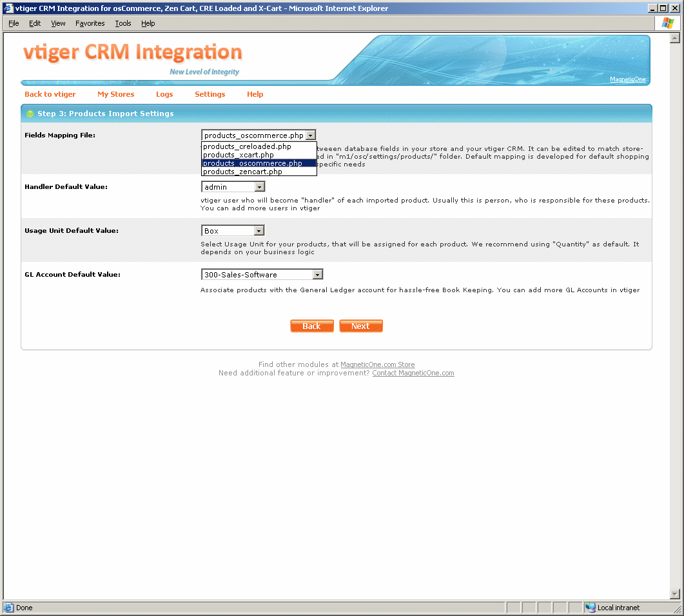
Task: Maximize the Internet Explorer window
Action: coord(663,8)
